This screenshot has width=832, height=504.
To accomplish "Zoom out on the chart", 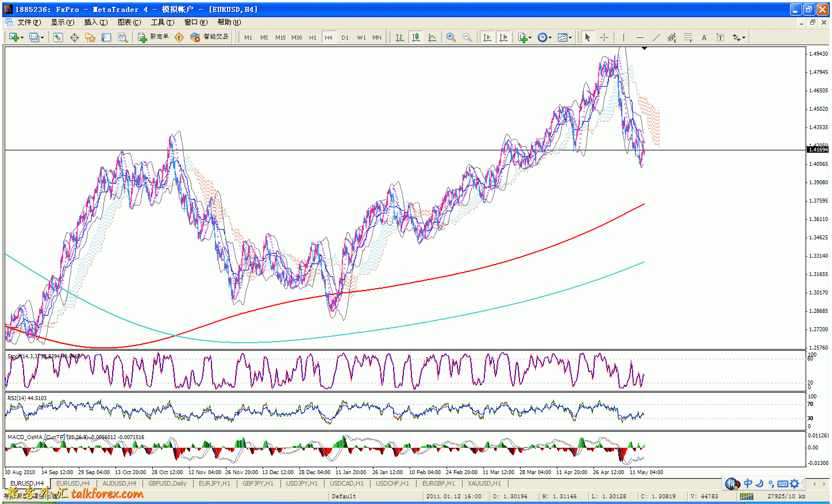I will pyautogui.click(x=467, y=37).
